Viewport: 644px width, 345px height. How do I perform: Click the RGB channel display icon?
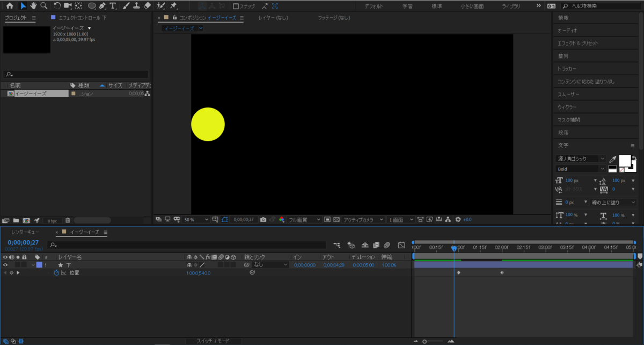282,219
